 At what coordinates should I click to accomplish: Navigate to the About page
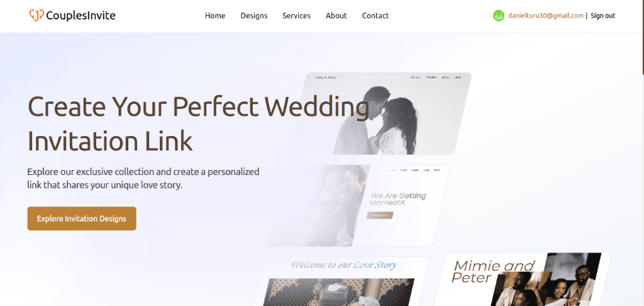(x=336, y=16)
